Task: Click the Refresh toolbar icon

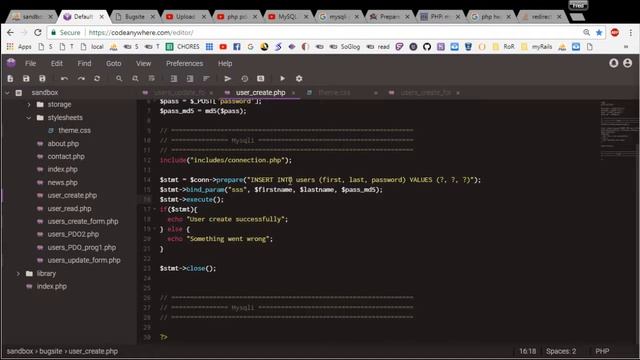Action: [97, 78]
